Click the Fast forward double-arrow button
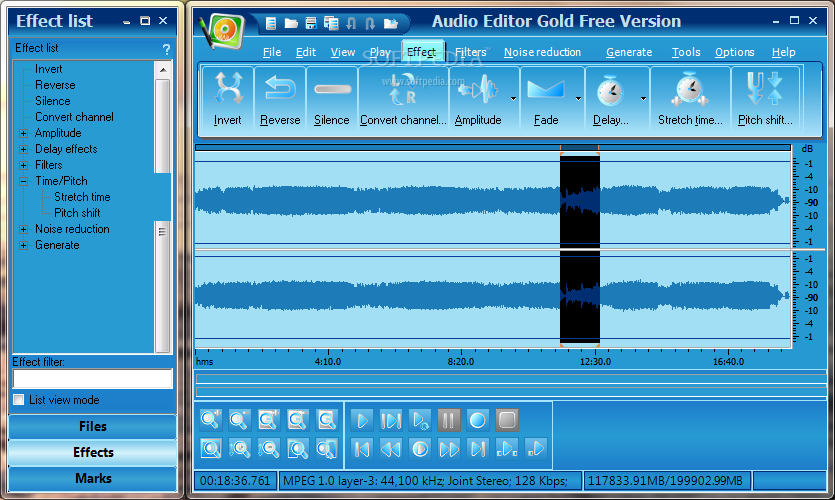The width and height of the screenshot is (835, 500). pyautogui.click(x=448, y=449)
